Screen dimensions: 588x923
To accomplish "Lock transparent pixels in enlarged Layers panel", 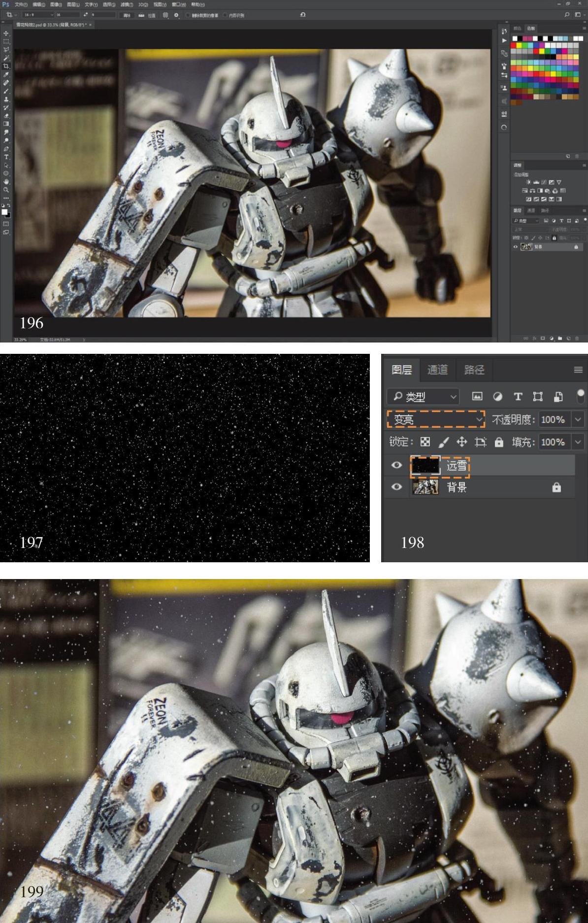I will pos(425,442).
